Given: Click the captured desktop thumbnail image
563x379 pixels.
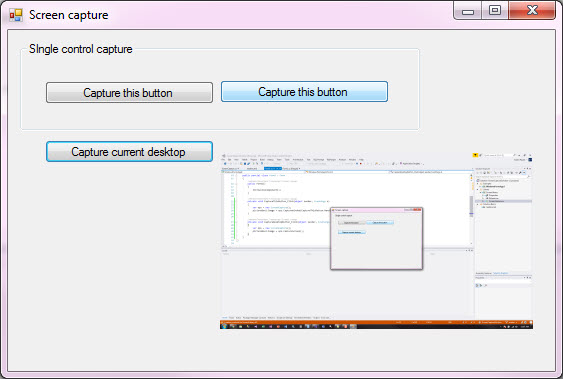Looking at the screenshot, I should click(x=376, y=241).
